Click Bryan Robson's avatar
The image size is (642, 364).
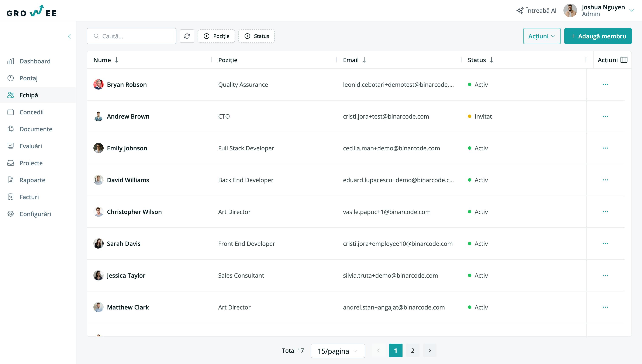pos(98,84)
